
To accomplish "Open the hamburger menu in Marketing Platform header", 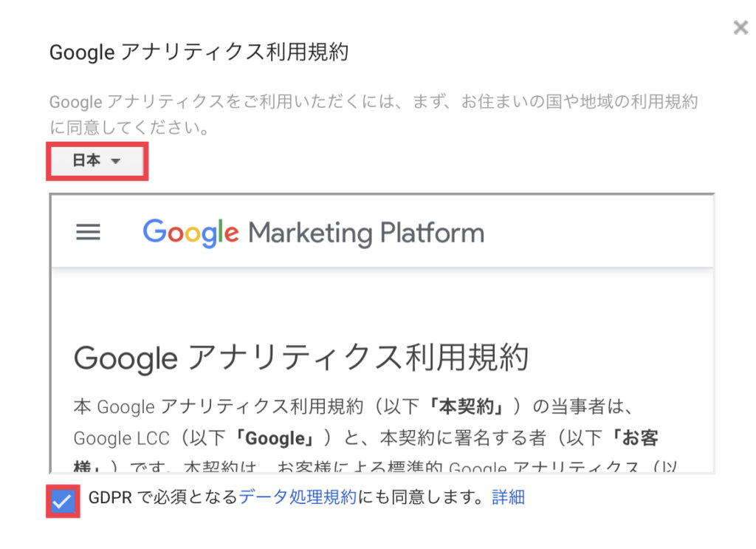I will tap(89, 232).
